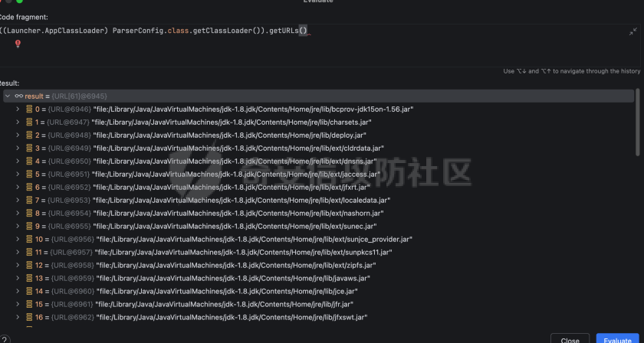Screen dimensions: 644x343
Task: Click the watch glasses icon beside result
Action: pyautogui.click(x=18, y=96)
